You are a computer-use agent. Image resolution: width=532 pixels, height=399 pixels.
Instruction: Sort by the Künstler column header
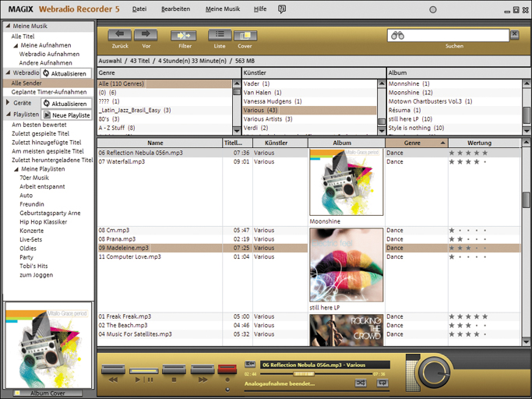click(280, 143)
